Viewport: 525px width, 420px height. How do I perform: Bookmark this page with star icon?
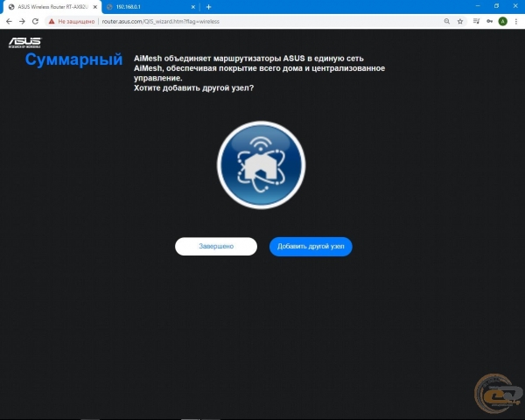tap(460, 21)
